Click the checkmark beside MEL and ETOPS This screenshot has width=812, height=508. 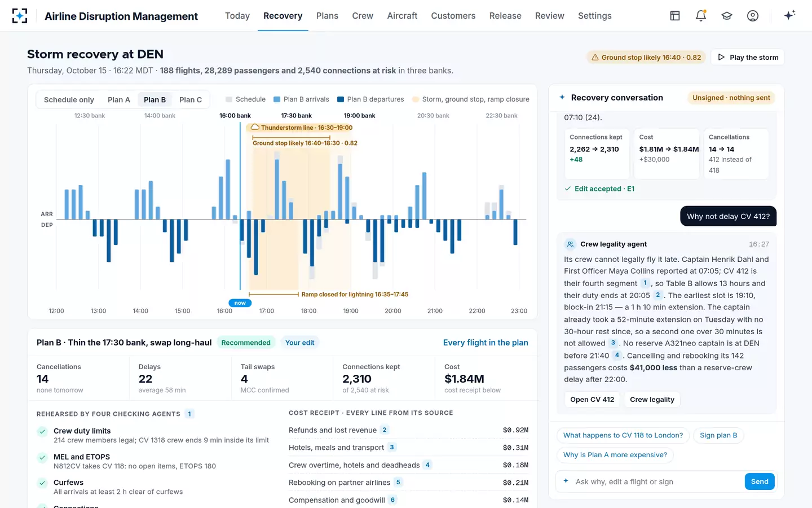tap(42, 458)
